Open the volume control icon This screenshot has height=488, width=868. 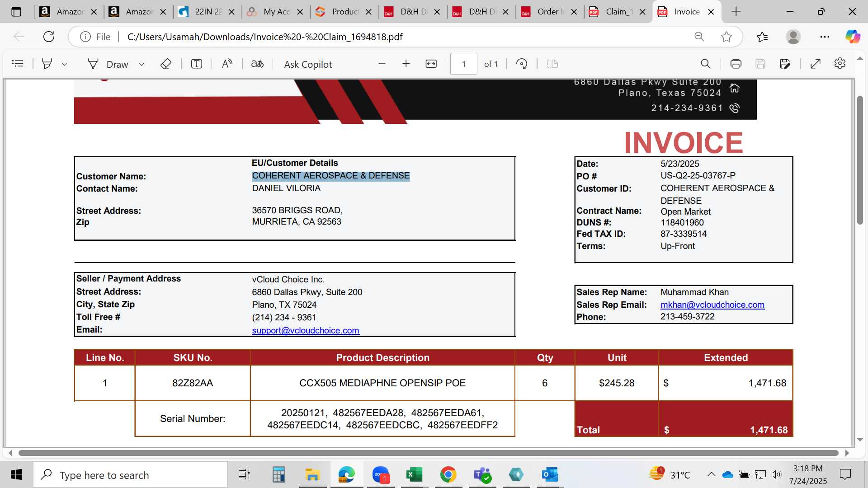click(776, 474)
